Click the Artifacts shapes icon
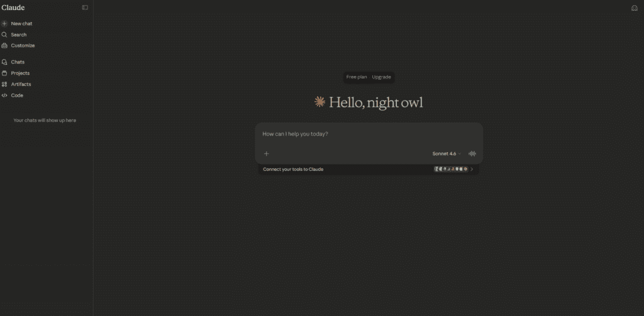The image size is (644, 316). pos(4,84)
